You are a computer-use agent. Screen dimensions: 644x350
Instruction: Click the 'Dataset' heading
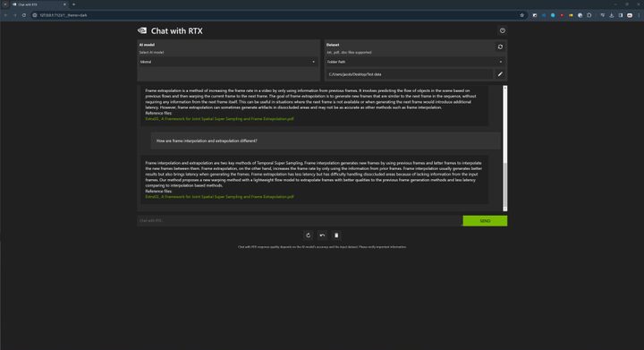[x=333, y=45]
